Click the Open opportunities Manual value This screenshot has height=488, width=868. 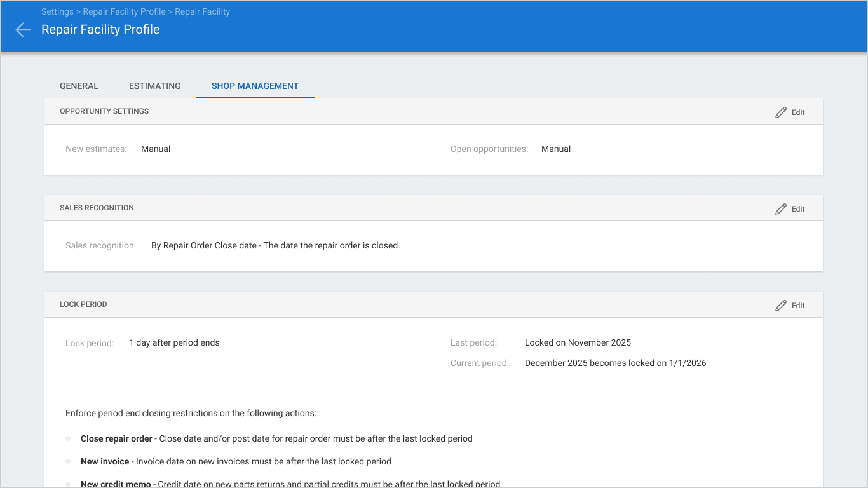click(x=556, y=149)
